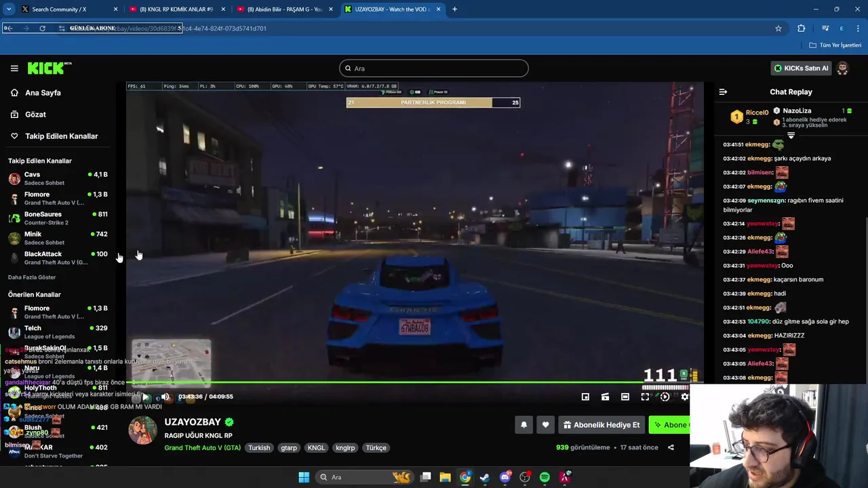Screen dimensions: 868x488
Task: Open BlackAttack channel in sidebar
Action: pos(58,258)
